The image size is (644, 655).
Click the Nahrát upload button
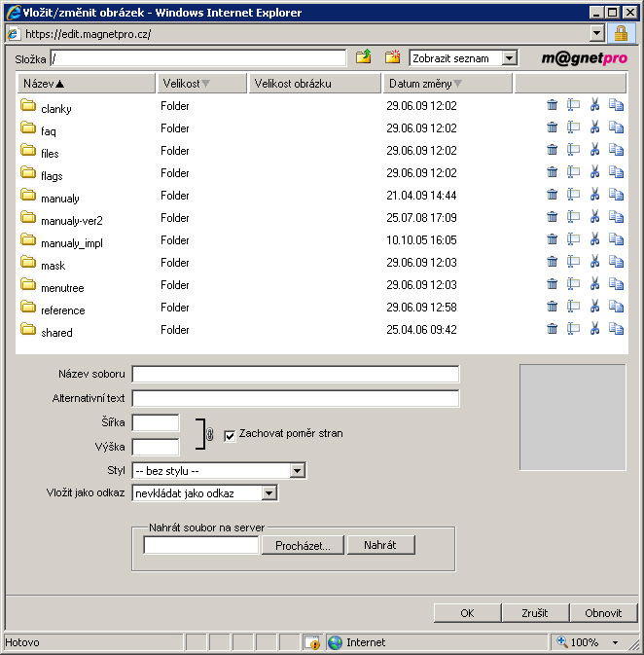(380, 545)
